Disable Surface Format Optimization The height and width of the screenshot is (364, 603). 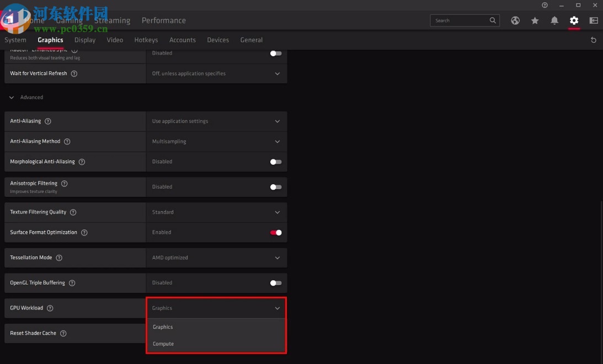(276, 232)
